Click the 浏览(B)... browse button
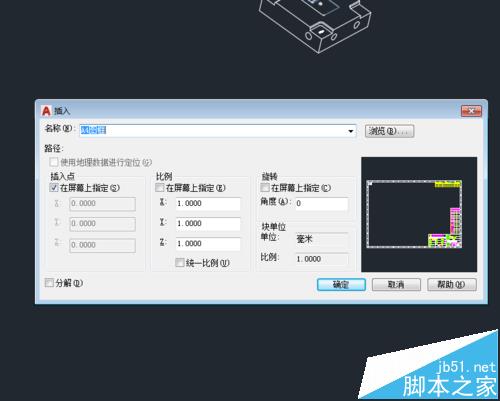 click(x=389, y=131)
